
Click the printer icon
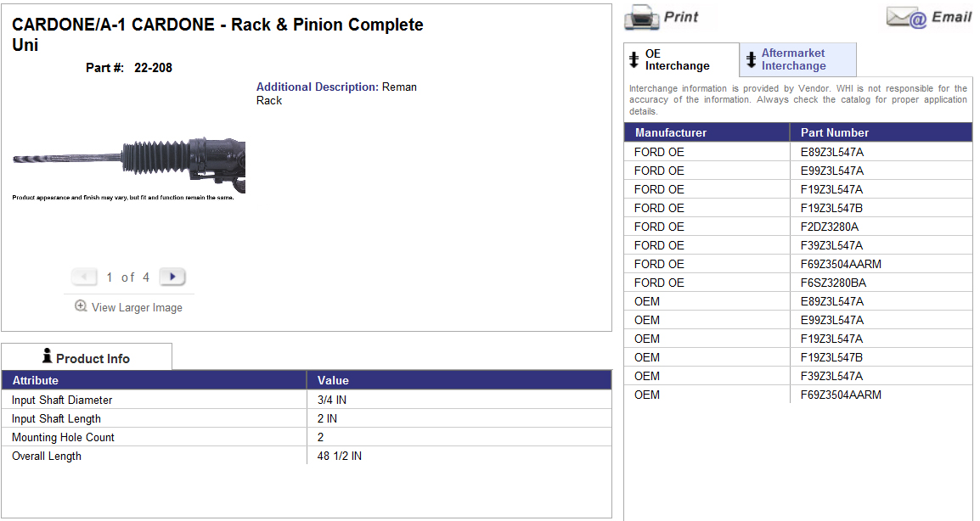point(642,17)
